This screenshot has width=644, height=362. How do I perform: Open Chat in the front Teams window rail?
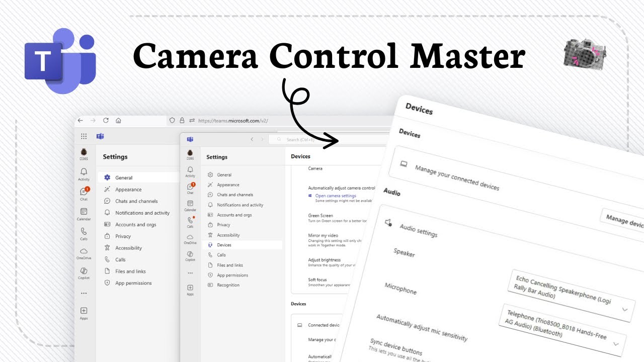(190, 188)
